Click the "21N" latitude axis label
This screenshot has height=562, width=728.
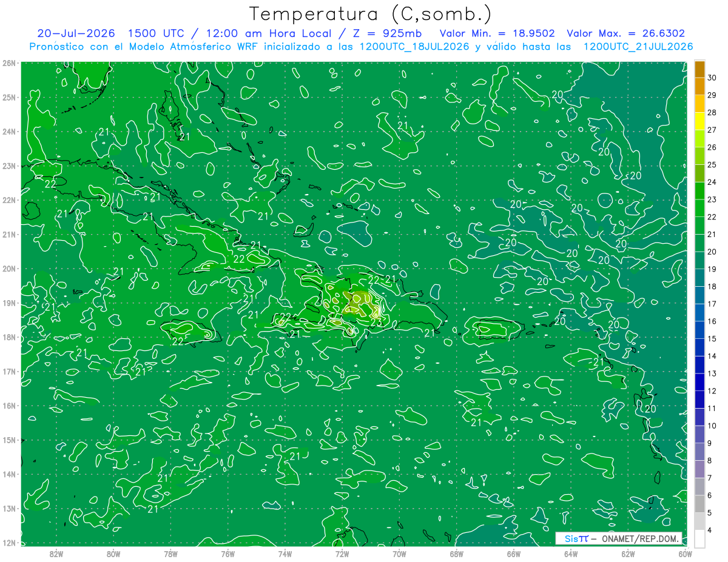8,234
